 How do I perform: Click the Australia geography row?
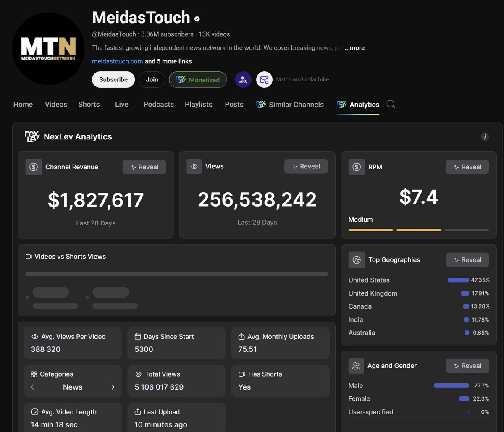pyautogui.click(x=419, y=333)
